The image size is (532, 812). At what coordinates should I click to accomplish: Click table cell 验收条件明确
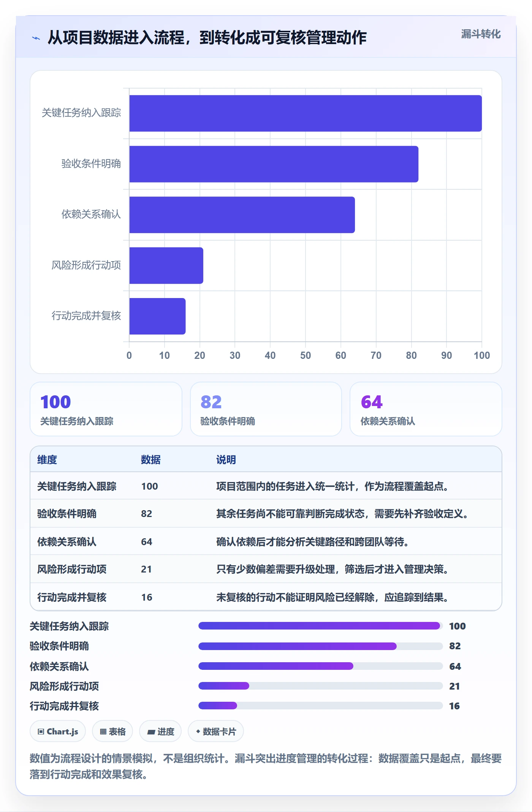pos(67,514)
